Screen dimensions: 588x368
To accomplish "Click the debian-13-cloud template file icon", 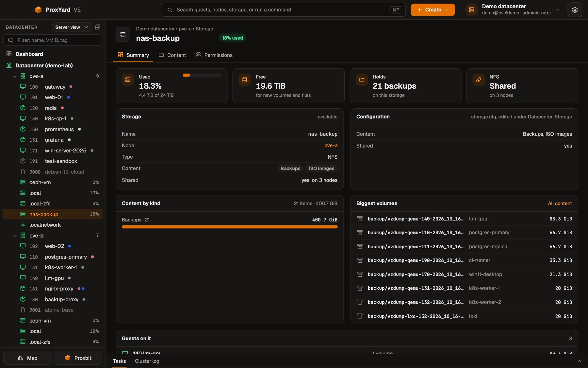I will (23, 172).
